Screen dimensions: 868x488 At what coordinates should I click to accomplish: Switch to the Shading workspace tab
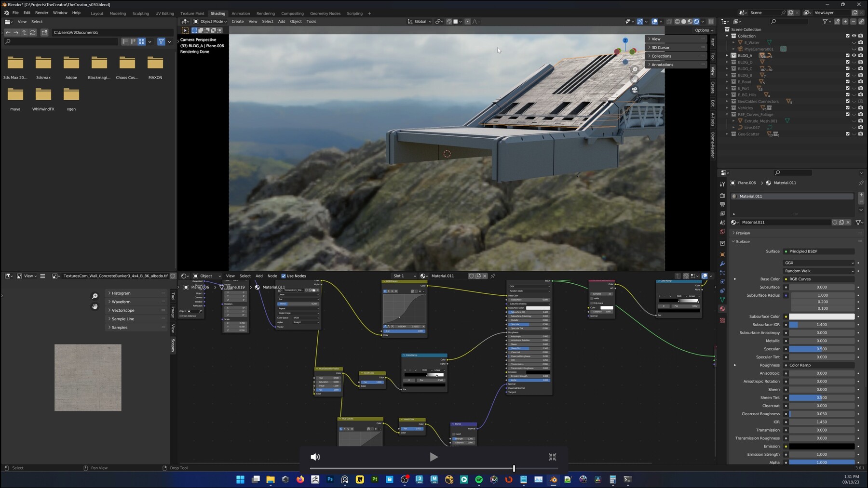(x=217, y=13)
